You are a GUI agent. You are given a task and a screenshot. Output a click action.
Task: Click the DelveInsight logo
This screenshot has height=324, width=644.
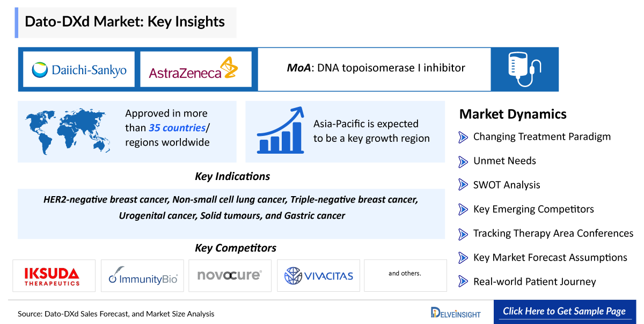click(456, 312)
